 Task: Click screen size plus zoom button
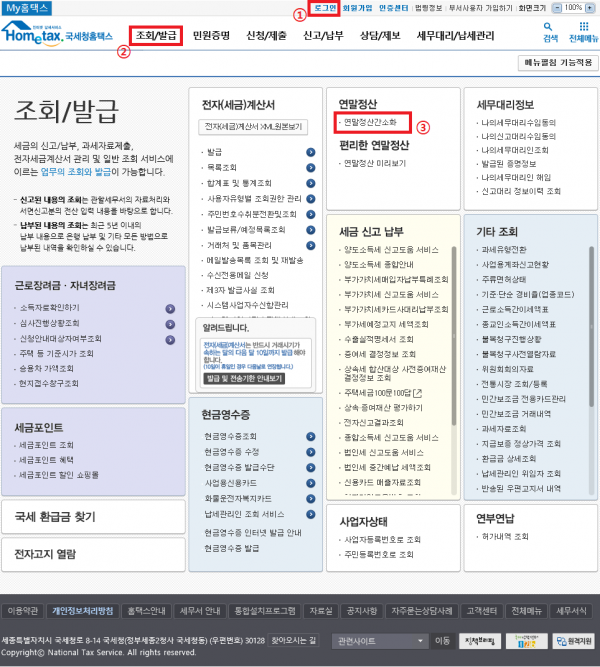pyautogui.click(x=592, y=7)
